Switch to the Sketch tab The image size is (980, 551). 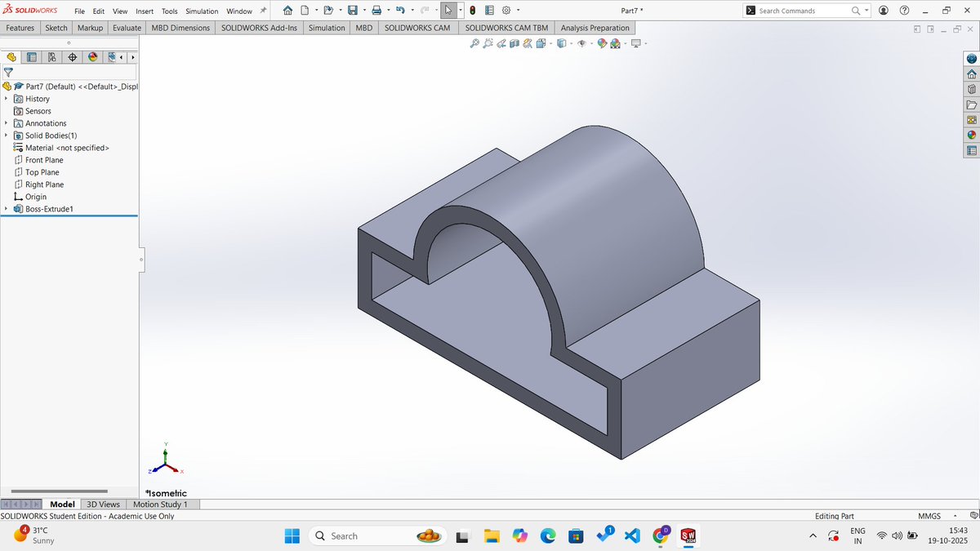tap(56, 28)
